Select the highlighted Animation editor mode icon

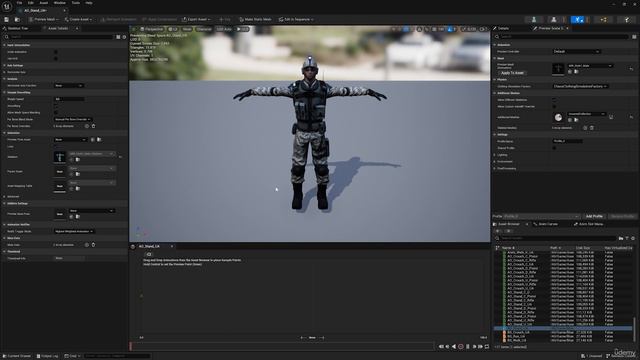578,19
